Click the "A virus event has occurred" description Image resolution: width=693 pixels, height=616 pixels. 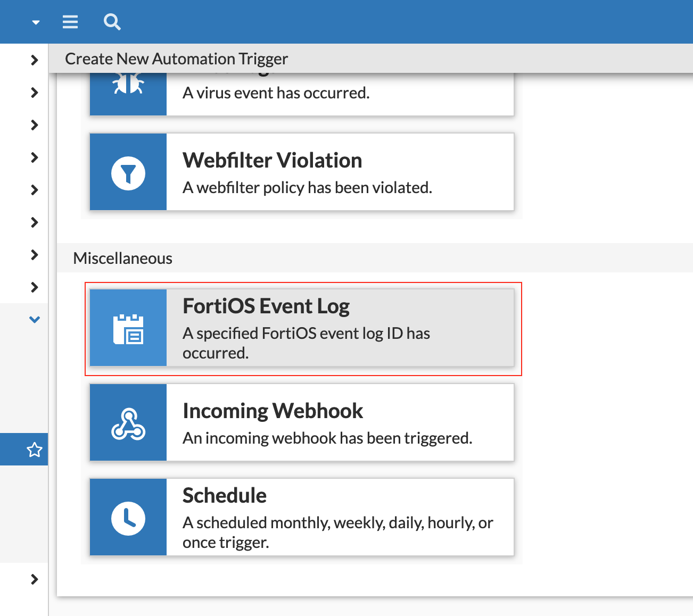click(x=276, y=93)
